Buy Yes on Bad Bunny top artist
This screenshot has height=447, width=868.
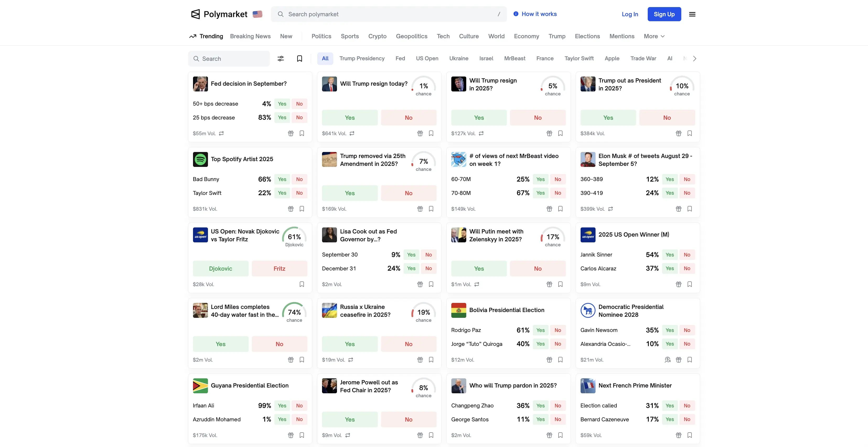pos(282,179)
